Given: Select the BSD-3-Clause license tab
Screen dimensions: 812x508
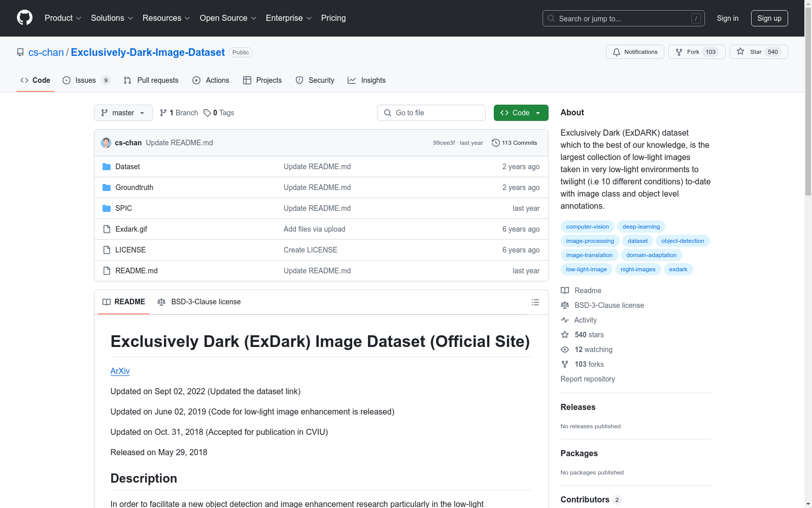Looking at the screenshot, I should (x=199, y=302).
